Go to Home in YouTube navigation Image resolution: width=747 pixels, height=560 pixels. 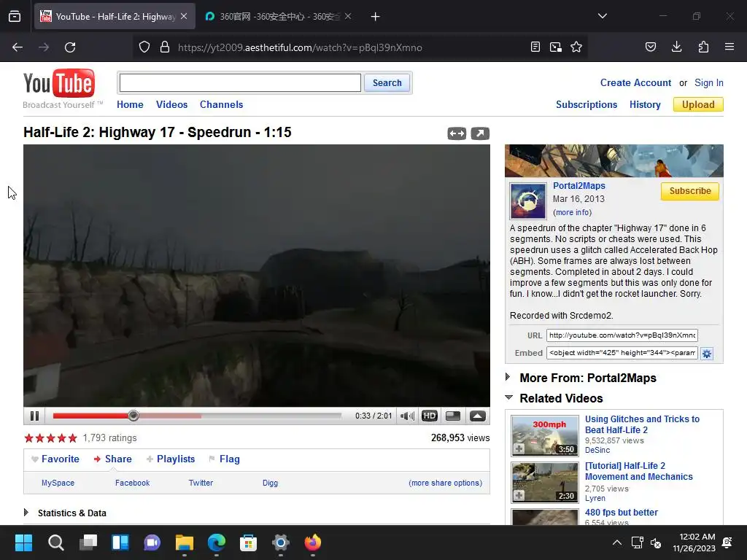[x=130, y=104]
